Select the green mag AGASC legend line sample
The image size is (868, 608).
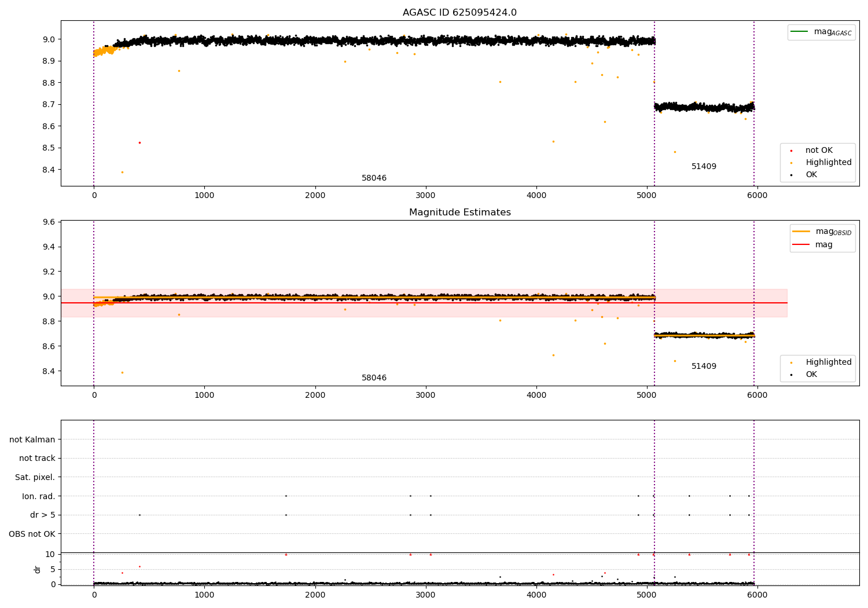point(800,32)
